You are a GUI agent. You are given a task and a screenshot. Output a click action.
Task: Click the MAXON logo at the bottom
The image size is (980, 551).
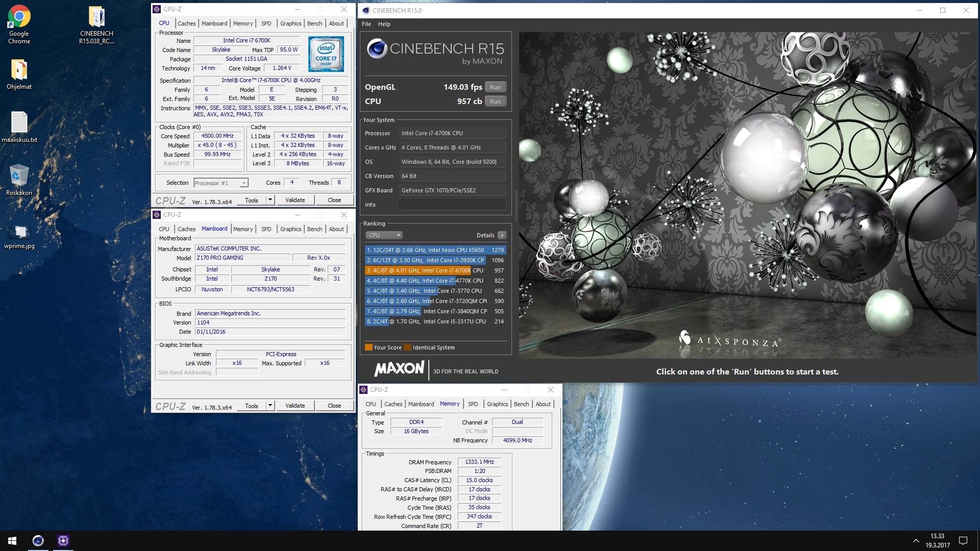pyautogui.click(x=399, y=369)
